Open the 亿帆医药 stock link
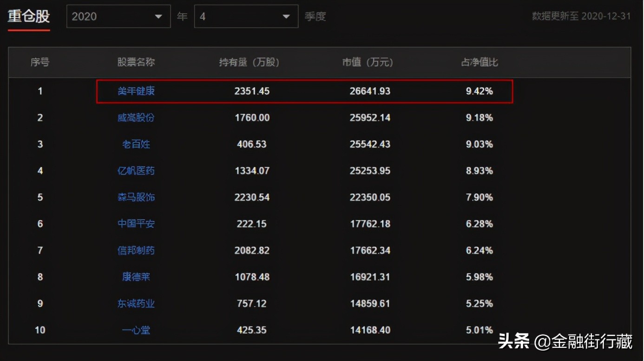The height and width of the screenshot is (361, 644). click(136, 171)
